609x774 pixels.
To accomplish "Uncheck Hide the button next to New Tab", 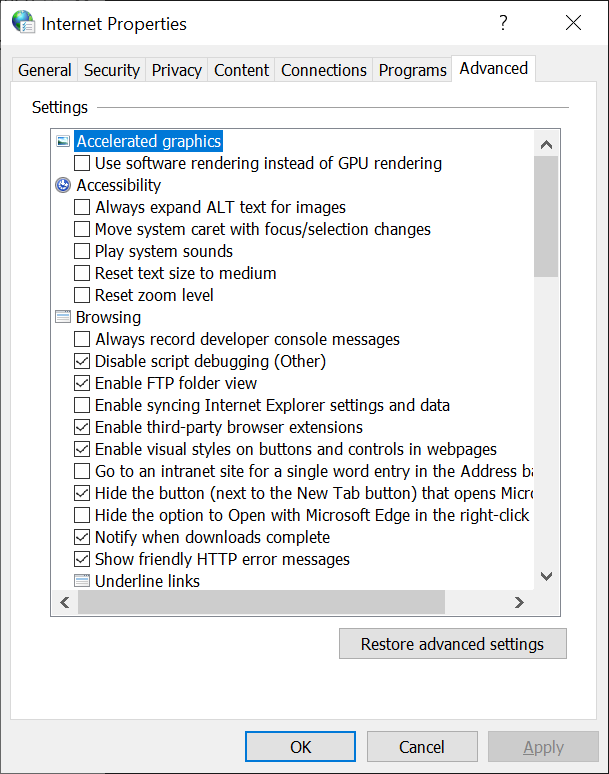I will tap(82, 493).
